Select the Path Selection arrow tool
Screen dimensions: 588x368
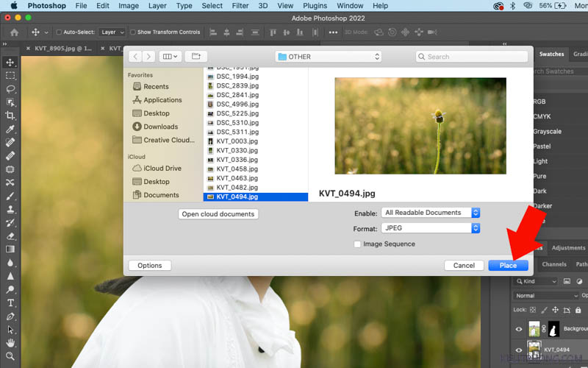[x=10, y=330]
